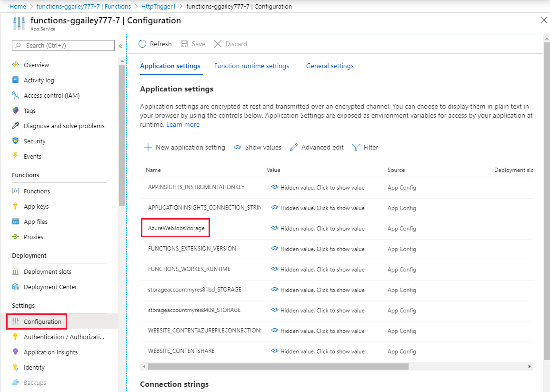Viewport: 550px width, 392px height.
Task: Close the Configuration blade
Action: coord(544,20)
